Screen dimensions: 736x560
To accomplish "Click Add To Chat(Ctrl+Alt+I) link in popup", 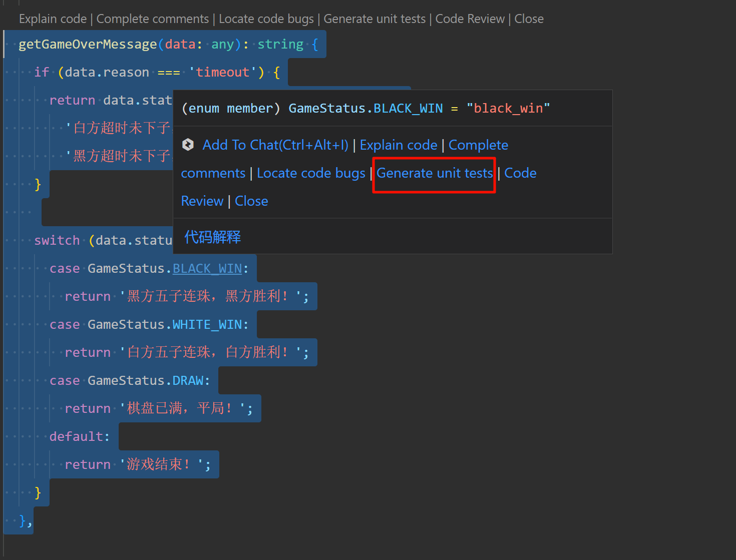I will coord(275,145).
